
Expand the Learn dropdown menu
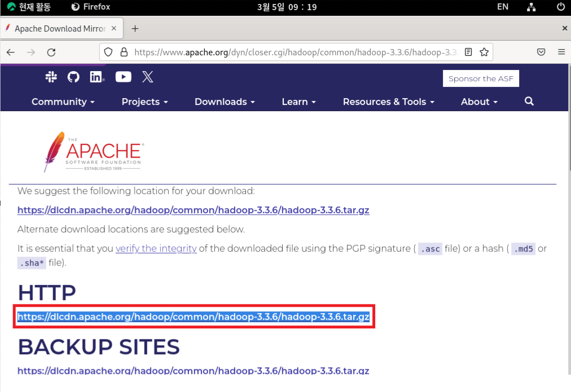(298, 102)
